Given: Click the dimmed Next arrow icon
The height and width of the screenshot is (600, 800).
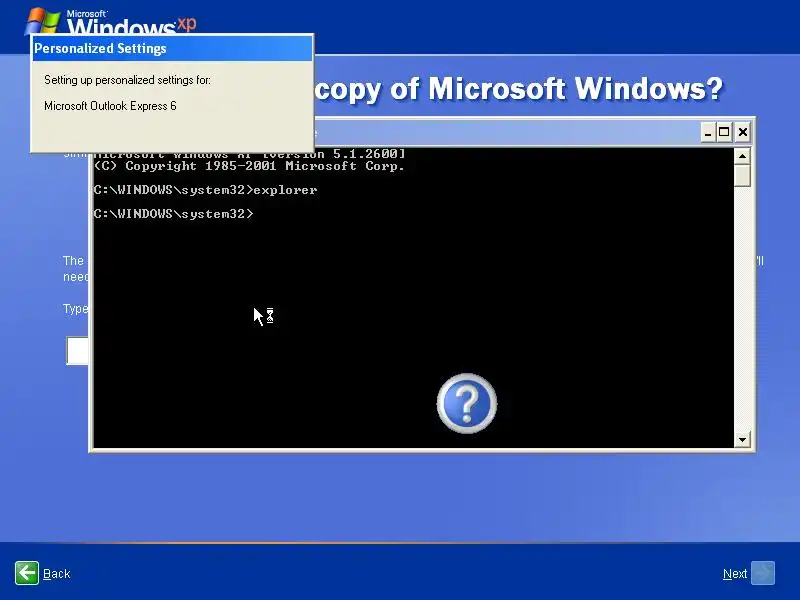Looking at the screenshot, I should (x=763, y=573).
